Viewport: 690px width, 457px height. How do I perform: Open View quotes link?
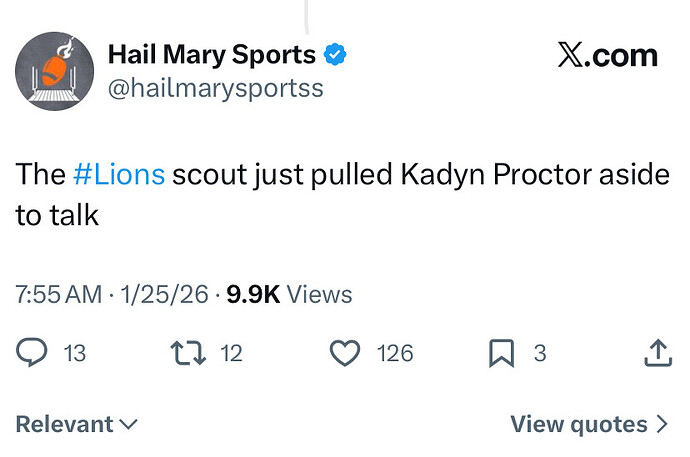[589, 424]
